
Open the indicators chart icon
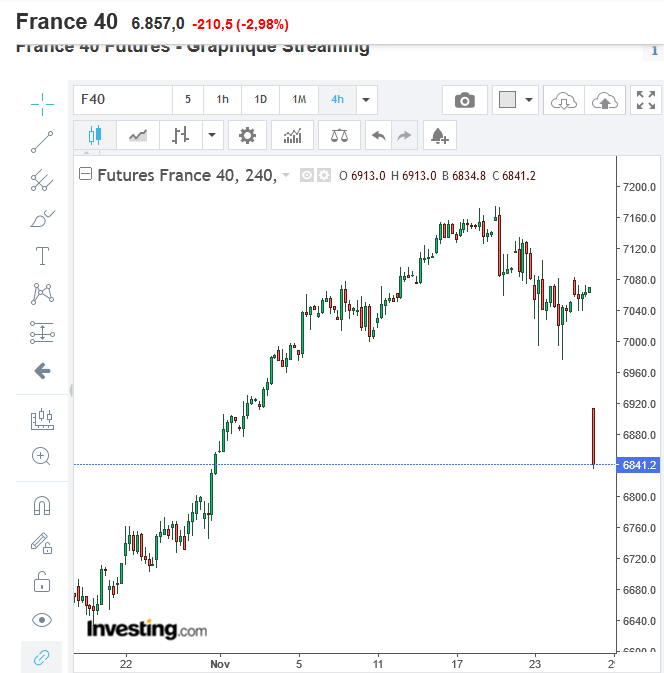[x=292, y=135]
